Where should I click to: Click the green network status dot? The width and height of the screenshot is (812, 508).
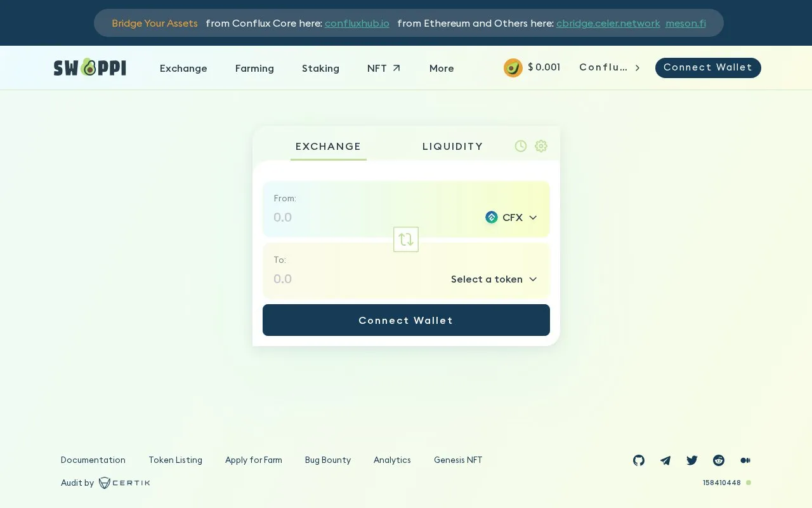point(749,483)
